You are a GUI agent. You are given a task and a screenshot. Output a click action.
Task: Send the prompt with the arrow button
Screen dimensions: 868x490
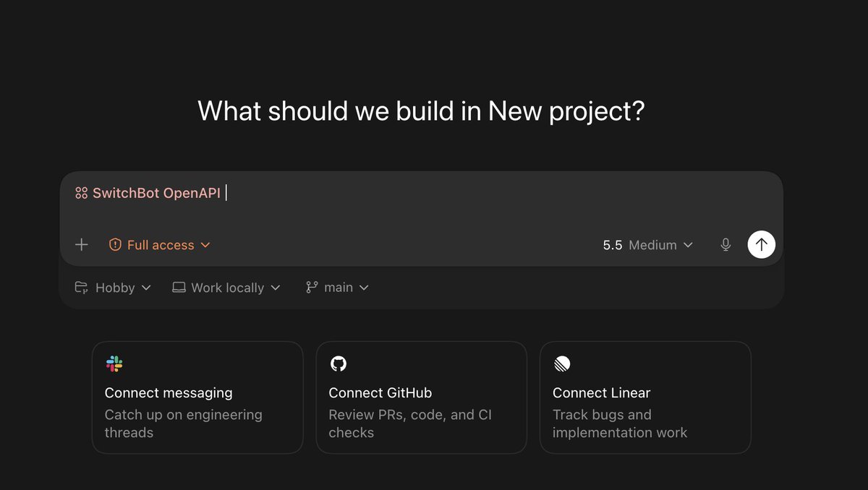tap(761, 244)
